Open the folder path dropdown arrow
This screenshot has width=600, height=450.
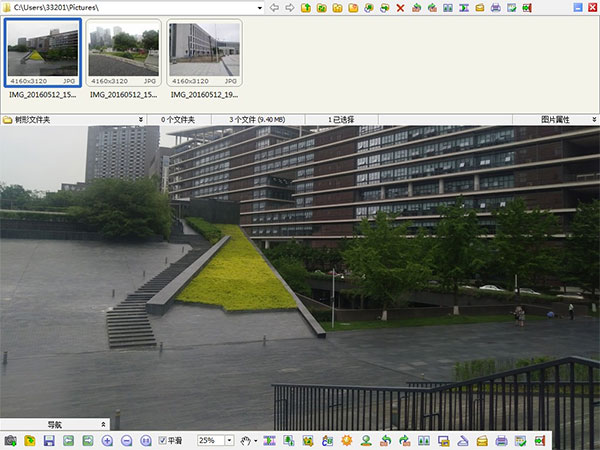click(260, 8)
